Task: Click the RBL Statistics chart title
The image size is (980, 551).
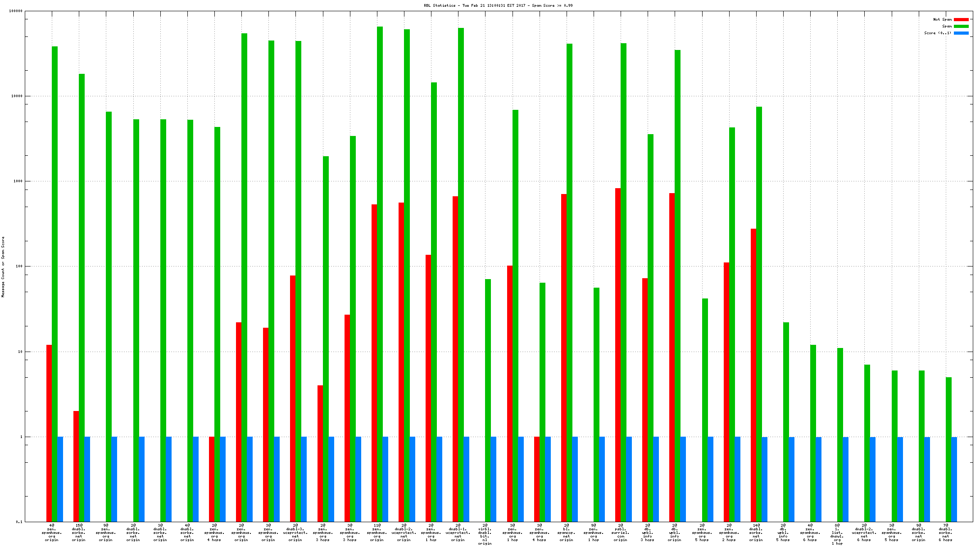Action: [x=498, y=5]
